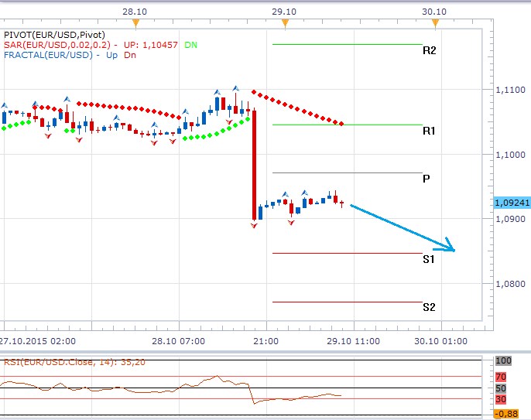Select the R1 resistance level label
The width and height of the screenshot is (531, 420).
tap(429, 131)
